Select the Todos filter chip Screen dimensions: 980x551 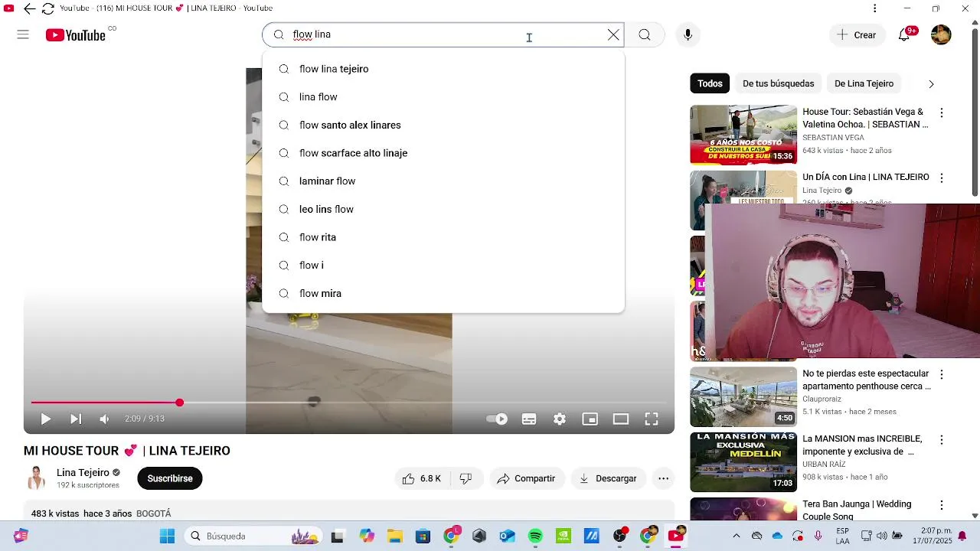(x=710, y=83)
